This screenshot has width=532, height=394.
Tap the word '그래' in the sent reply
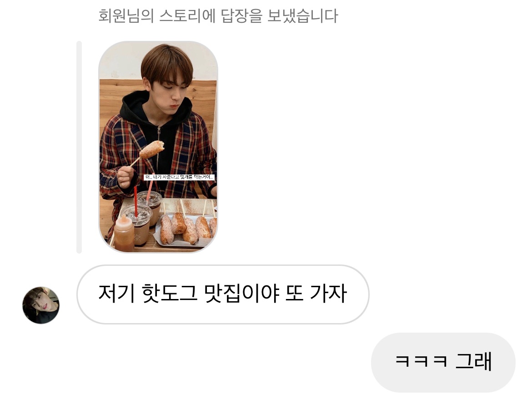pyautogui.click(x=473, y=361)
